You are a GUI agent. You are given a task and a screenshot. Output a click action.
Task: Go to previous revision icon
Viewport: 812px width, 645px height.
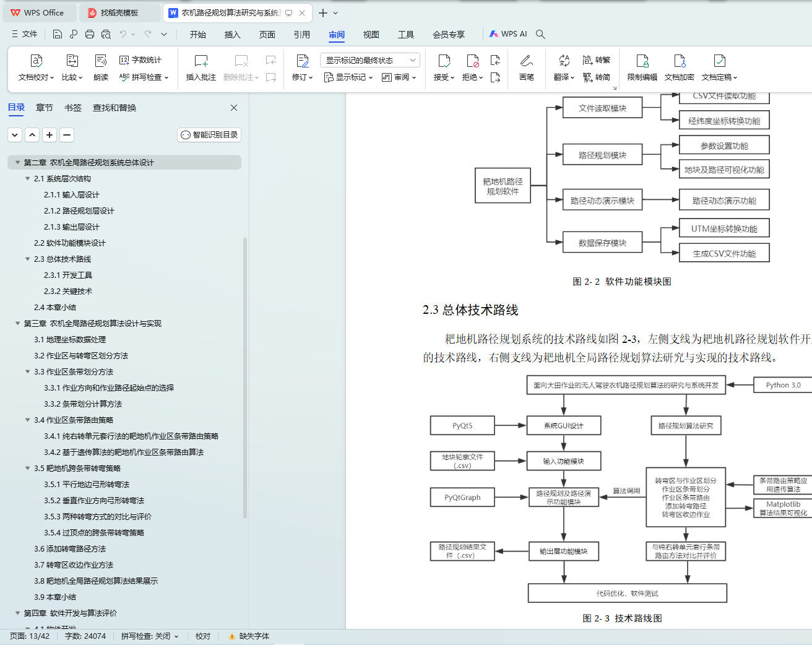495,60
